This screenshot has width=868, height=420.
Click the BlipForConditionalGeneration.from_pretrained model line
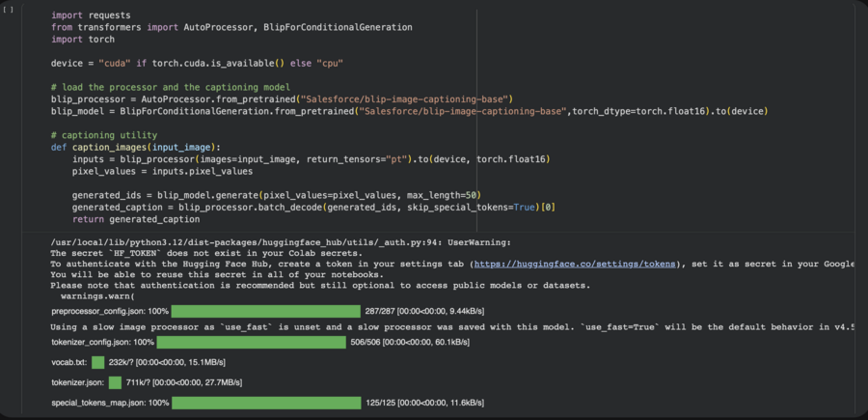click(x=410, y=111)
